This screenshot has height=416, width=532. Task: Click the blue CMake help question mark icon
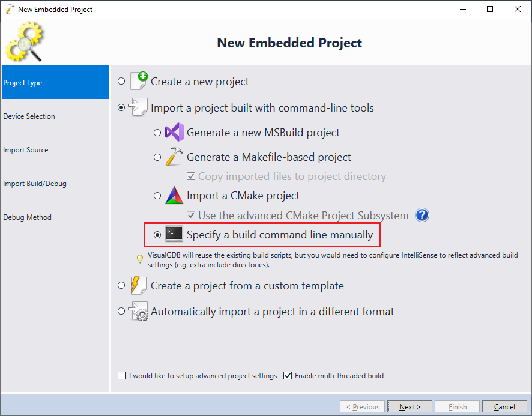[422, 215]
